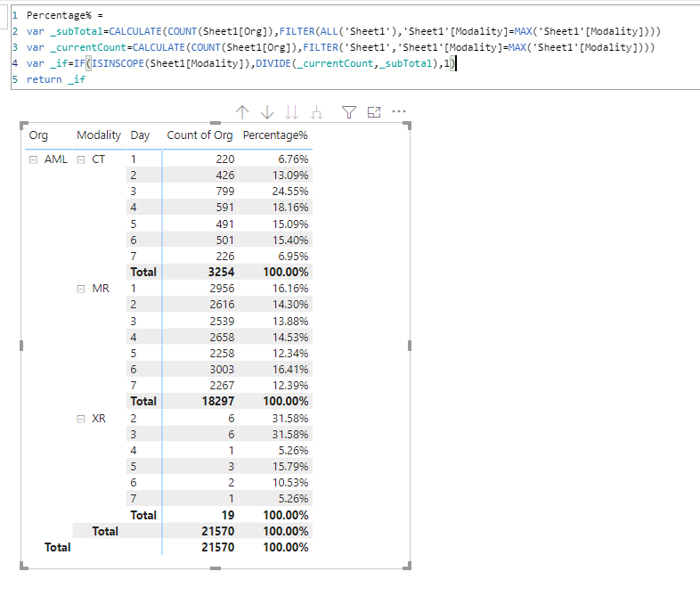
Task: Go to next level double-arrow icon
Action: click(292, 112)
